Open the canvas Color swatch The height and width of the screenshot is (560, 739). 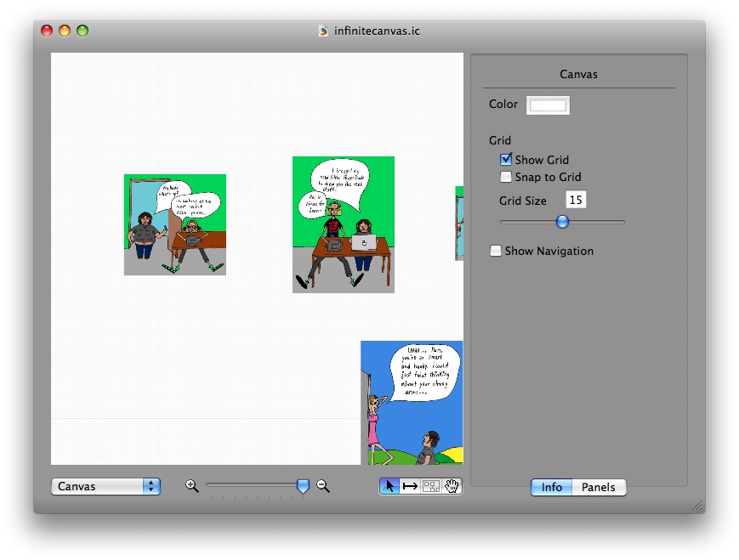pyautogui.click(x=548, y=105)
